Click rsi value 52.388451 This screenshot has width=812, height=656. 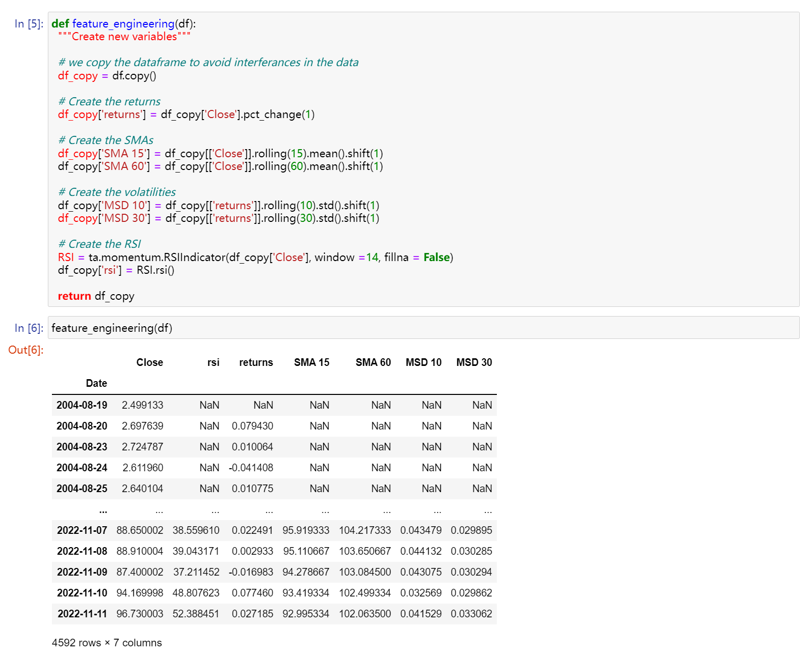196,614
